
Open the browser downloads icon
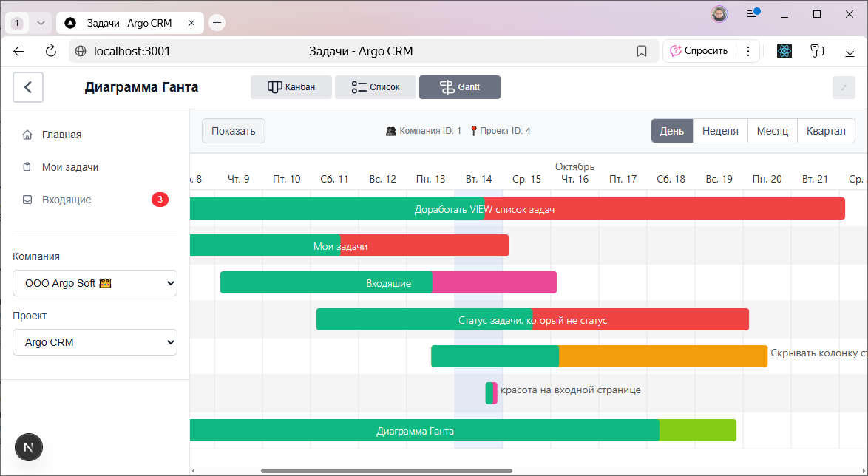point(850,51)
